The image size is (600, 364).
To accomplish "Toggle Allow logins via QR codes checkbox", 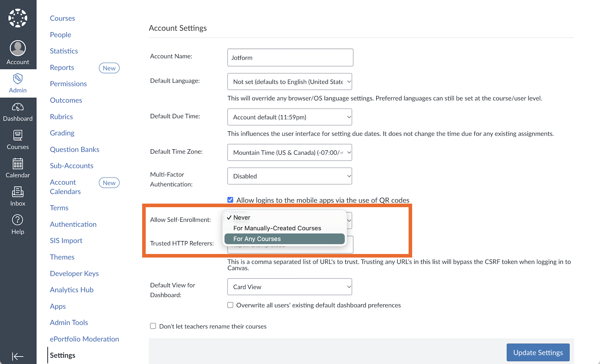I will point(230,200).
